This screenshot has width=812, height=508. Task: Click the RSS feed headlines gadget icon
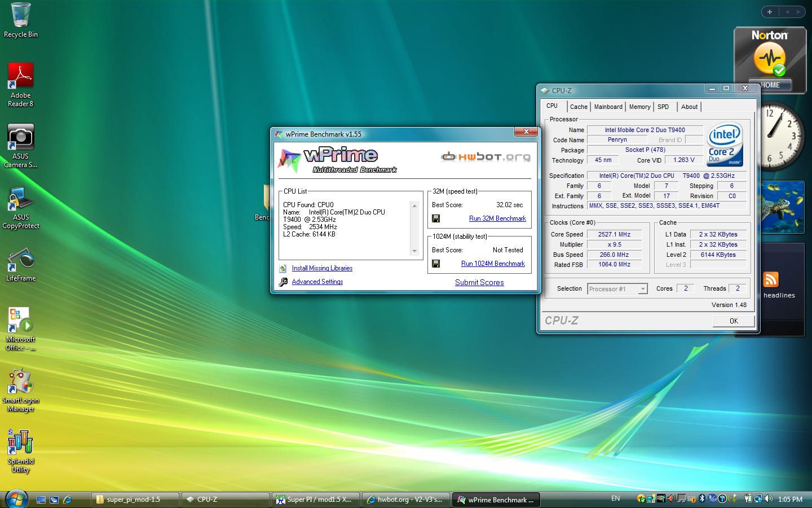tap(771, 279)
